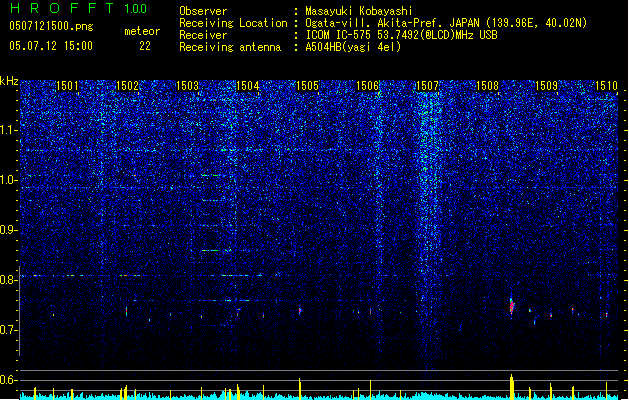Click the meteor echo near 1502 at 0.74 kHz
Image resolution: width=629 pixels, height=400 pixels.
(126, 311)
